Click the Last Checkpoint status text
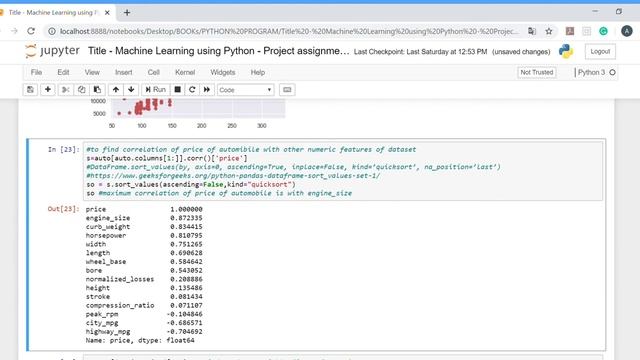The image size is (640, 360). pos(420,52)
